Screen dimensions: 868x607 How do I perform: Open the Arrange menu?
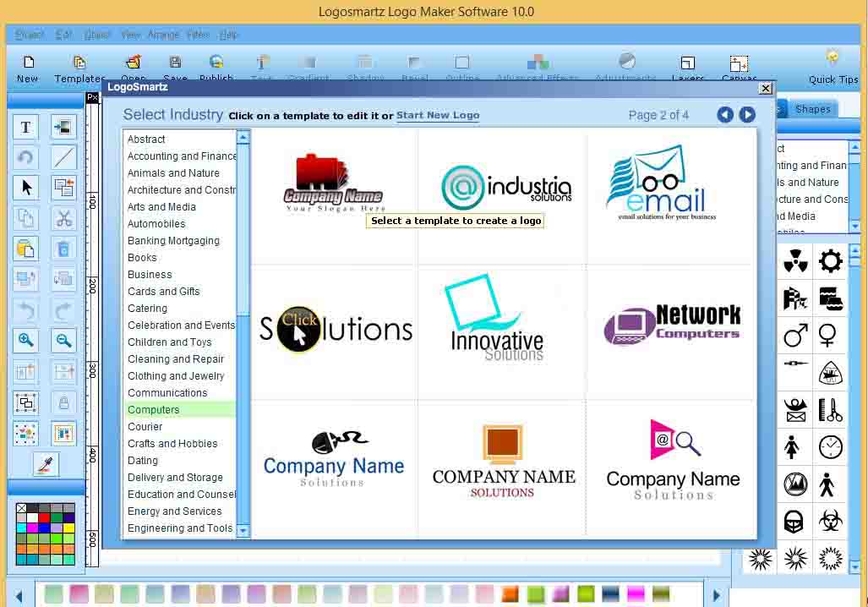tap(163, 35)
